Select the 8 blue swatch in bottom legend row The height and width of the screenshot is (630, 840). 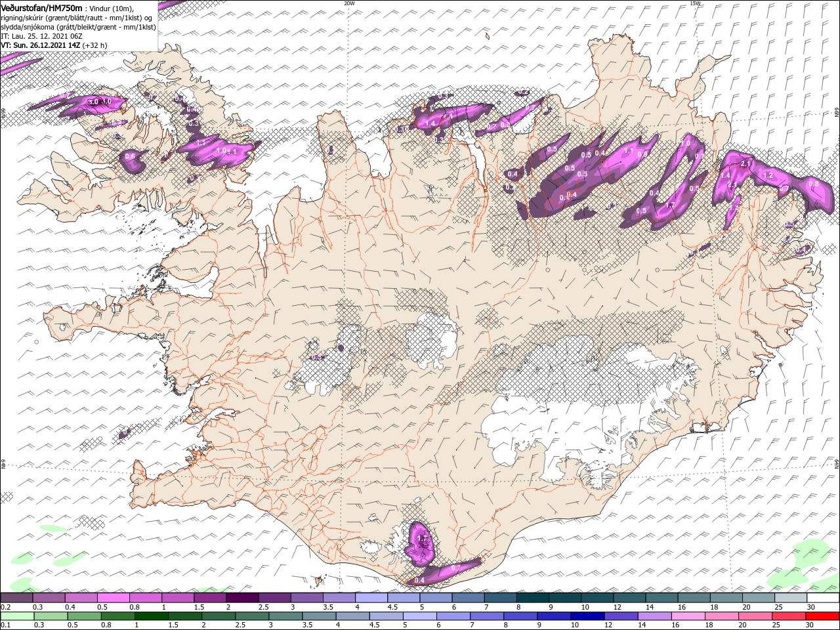(x=520, y=616)
